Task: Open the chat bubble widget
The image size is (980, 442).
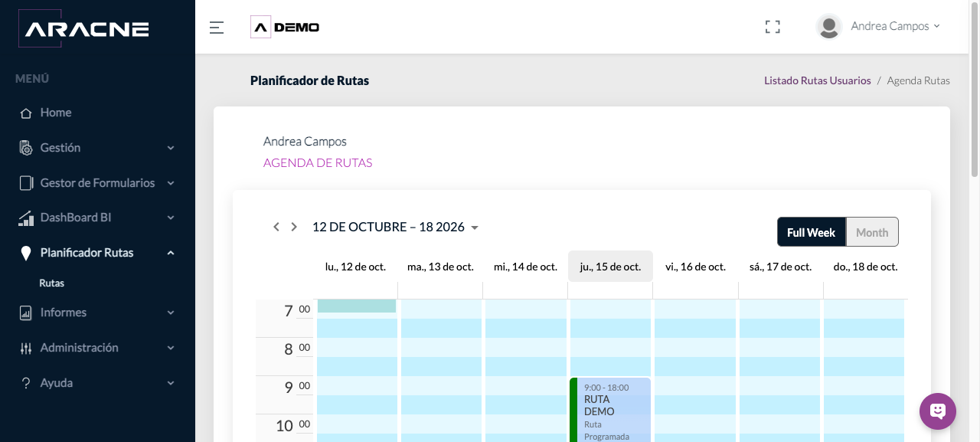Action: [x=938, y=411]
